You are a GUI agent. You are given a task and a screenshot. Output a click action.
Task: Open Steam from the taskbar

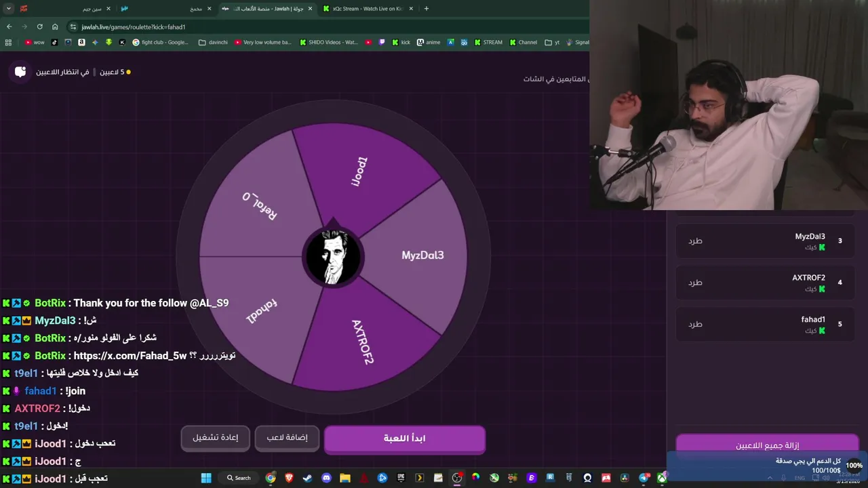[x=307, y=478]
